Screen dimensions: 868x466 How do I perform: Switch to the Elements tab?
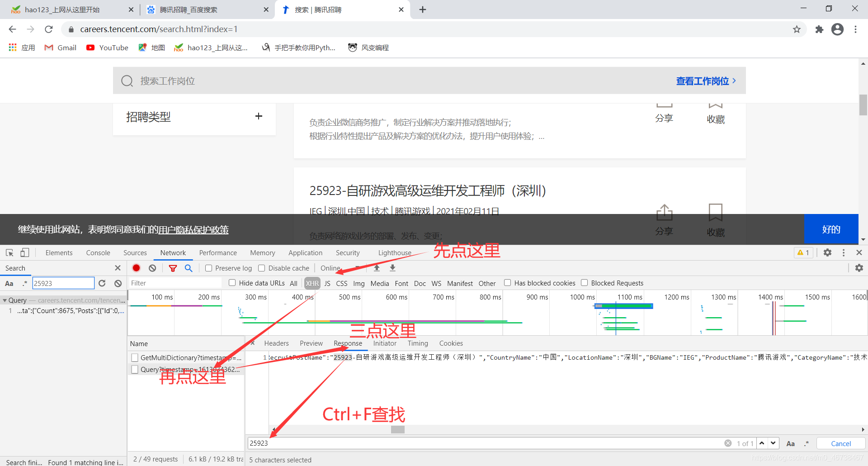59,253
